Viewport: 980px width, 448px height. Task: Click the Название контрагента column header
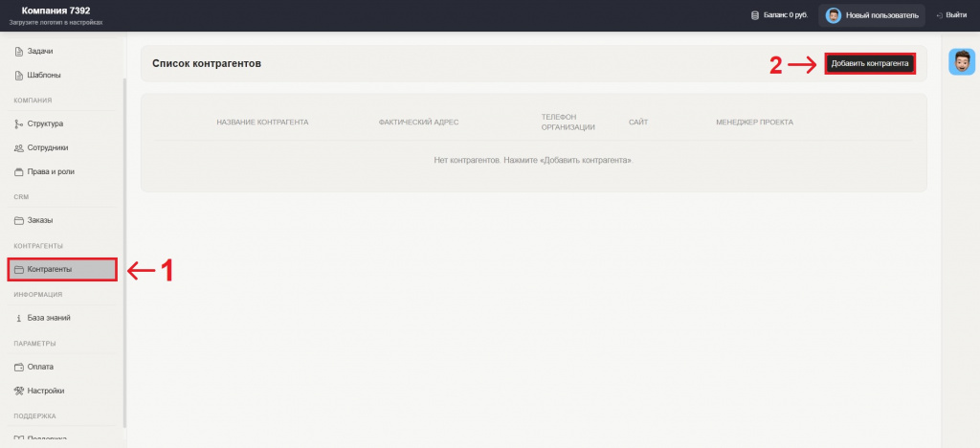[x=262, y=123]
